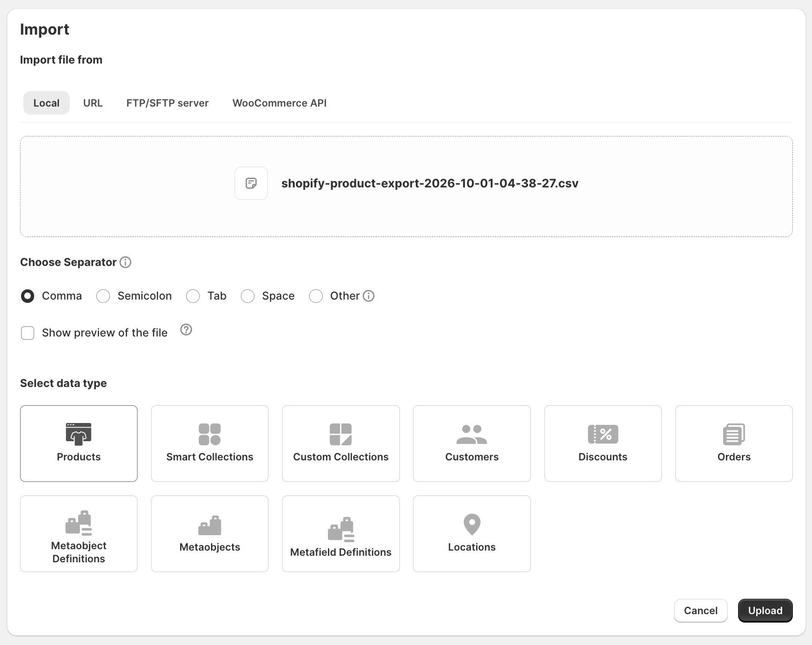Image resolution: width=812 pixels, height=645 pixels.
Task: Click the Comma label text
Action: pyautogui.click(x=62, y=296)
